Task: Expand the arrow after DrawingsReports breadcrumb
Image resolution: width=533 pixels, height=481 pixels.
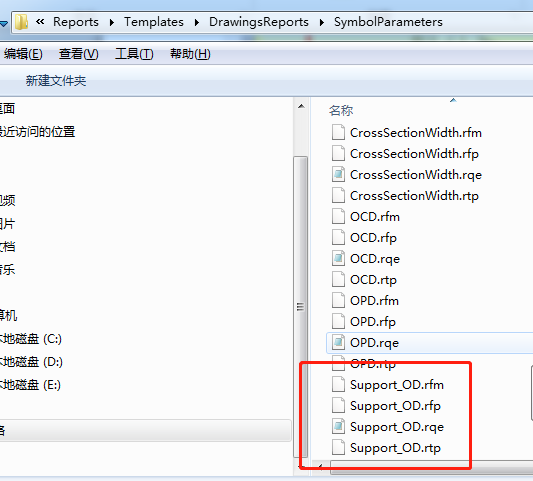Action: (x=322, y=22)
